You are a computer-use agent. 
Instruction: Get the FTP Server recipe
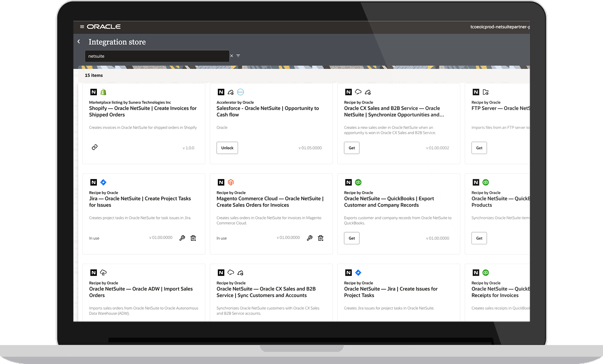click(x=479, y=148)
